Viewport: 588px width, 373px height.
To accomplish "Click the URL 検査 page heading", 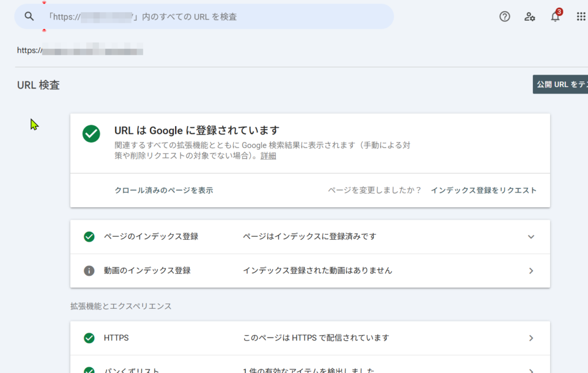I will point(38,85).
